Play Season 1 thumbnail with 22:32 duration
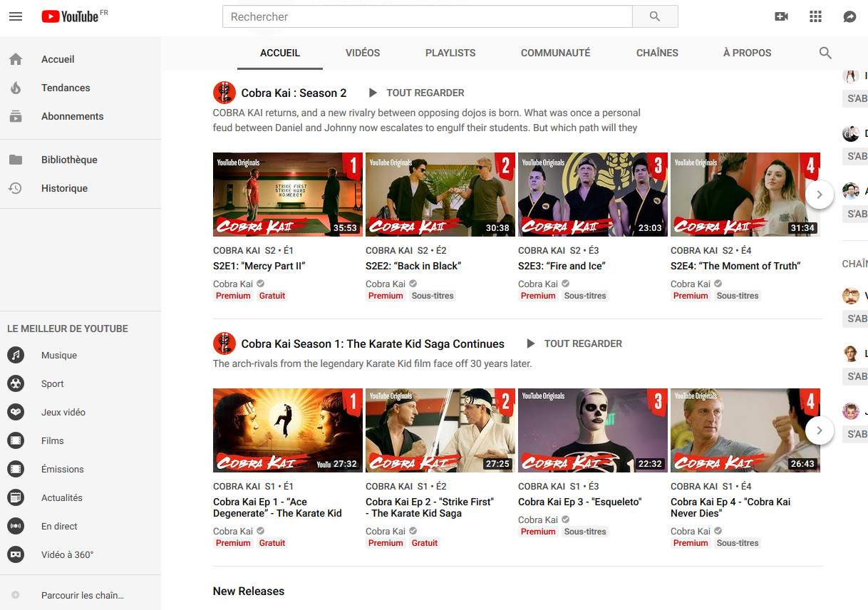This screenshot has height=610, width=868. point(593,430)
